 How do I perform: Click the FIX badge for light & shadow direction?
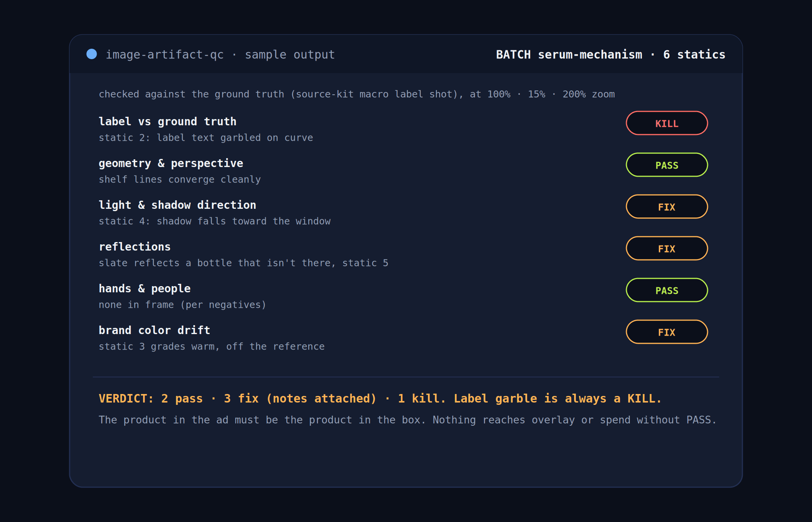click(x=667, y=207)
